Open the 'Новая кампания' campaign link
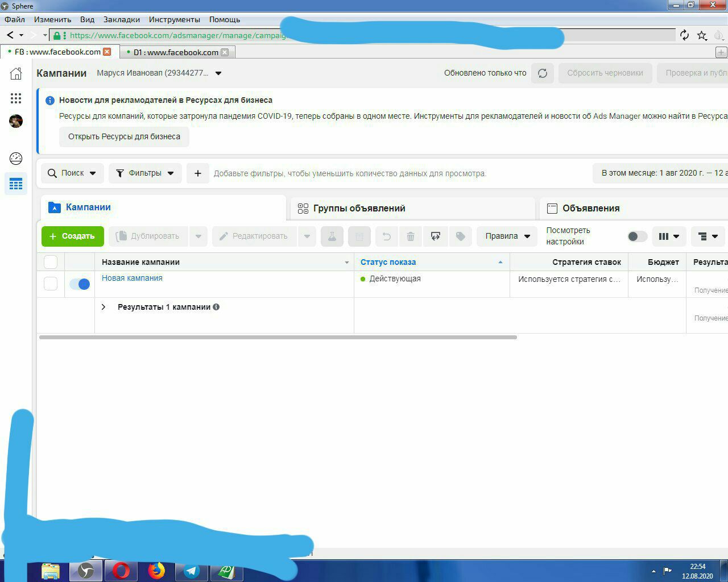The width and height of the screenshot is (728, 582). click(132, 278)
